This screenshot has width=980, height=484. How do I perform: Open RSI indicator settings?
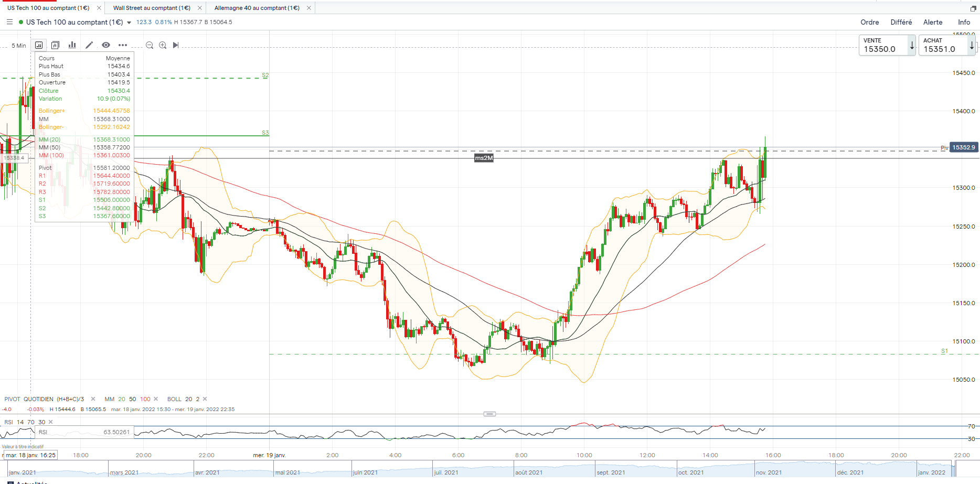(25, 422)
